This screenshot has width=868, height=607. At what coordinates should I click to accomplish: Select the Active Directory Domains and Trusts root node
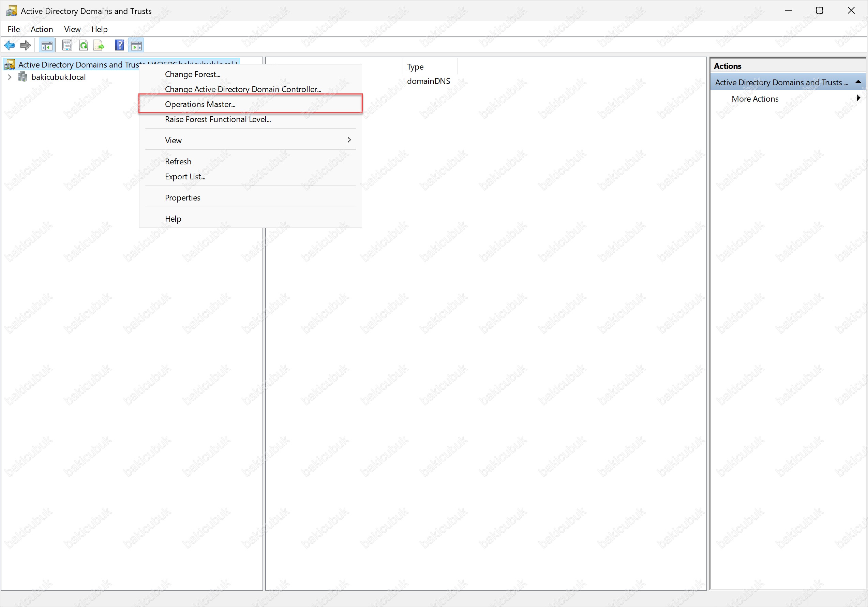click(121, 64)
